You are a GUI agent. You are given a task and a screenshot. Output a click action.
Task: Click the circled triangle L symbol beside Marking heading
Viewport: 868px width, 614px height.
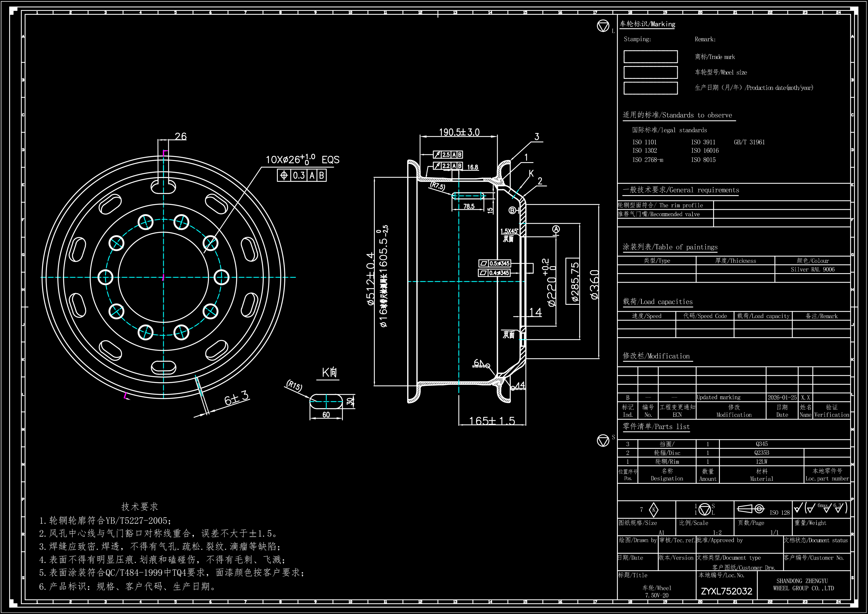point(603,26)
